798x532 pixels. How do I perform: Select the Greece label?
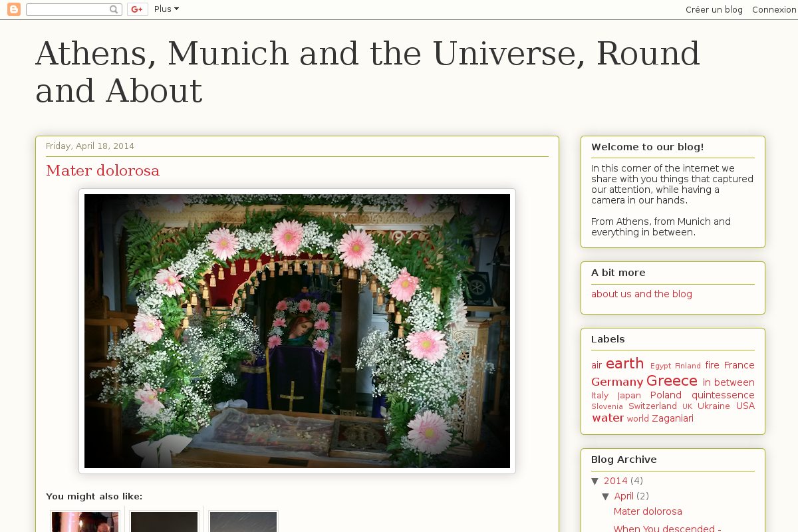(x=672, y=381)
